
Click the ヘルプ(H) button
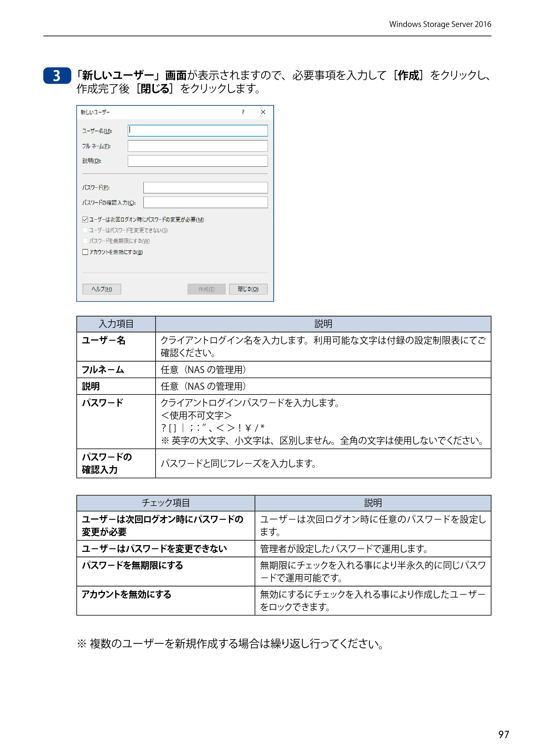coord(102,289)
